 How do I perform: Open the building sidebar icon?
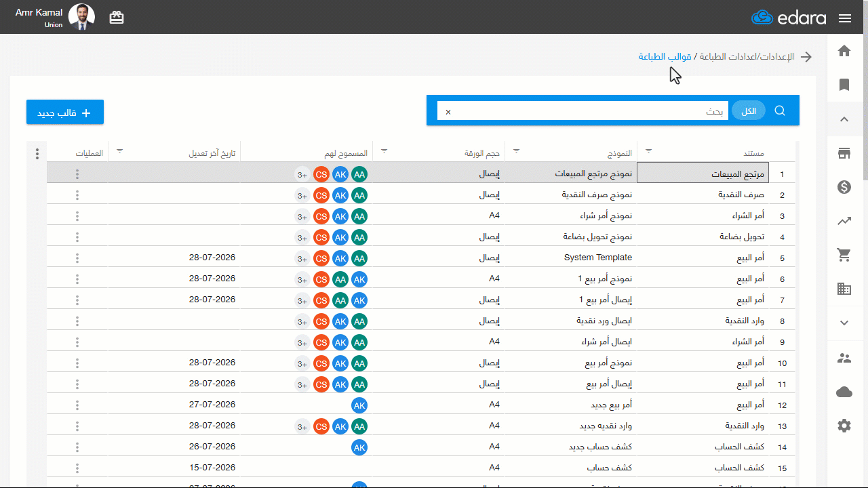click(844, 289)
